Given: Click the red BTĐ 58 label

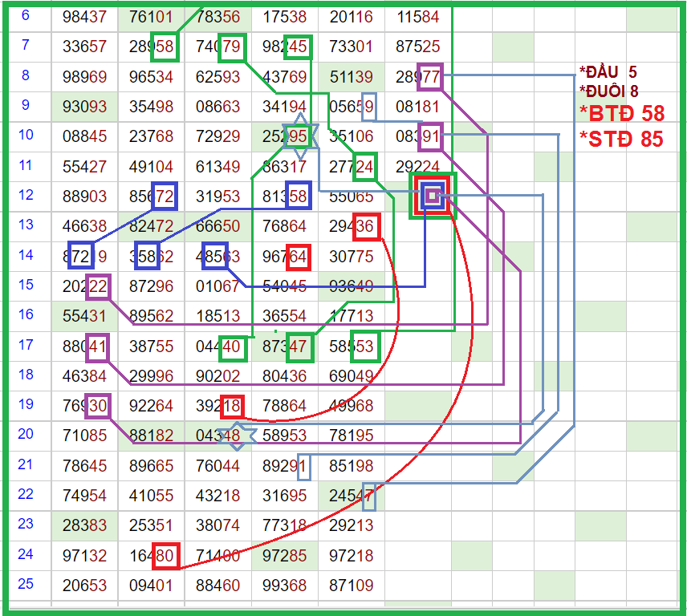Looking at the screenshot, I should (x=620, y=113).
